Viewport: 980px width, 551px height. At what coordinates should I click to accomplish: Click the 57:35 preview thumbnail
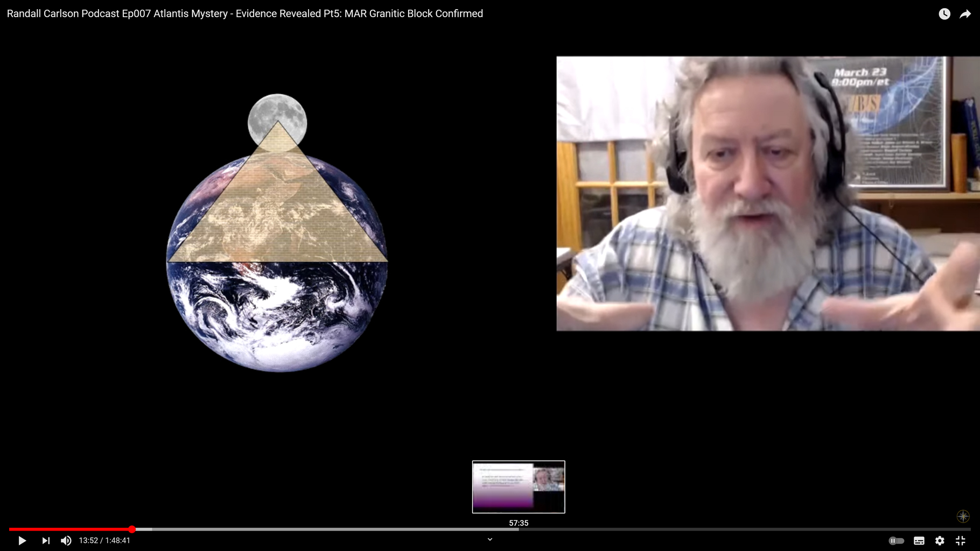click(x=519, y=486)
